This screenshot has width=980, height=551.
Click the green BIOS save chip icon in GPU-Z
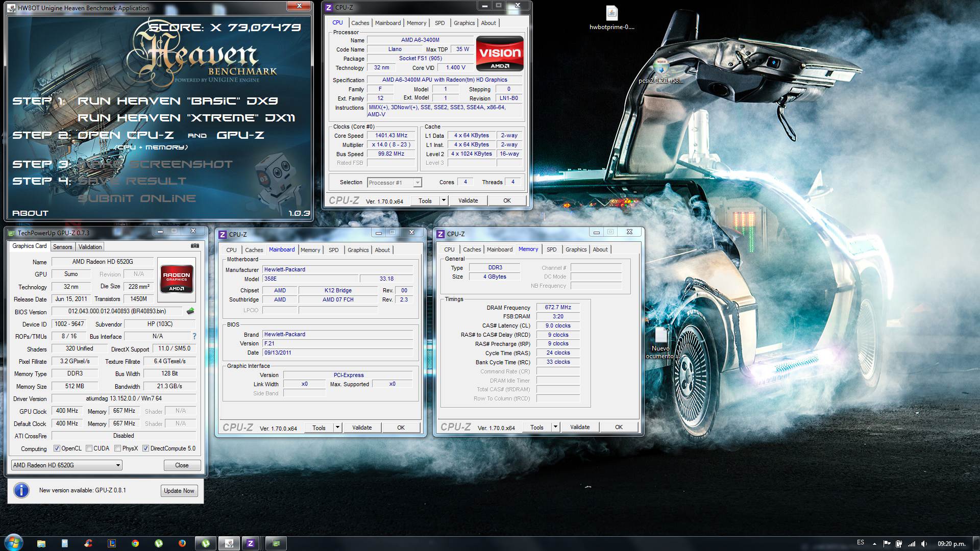(x=190, y=311)
